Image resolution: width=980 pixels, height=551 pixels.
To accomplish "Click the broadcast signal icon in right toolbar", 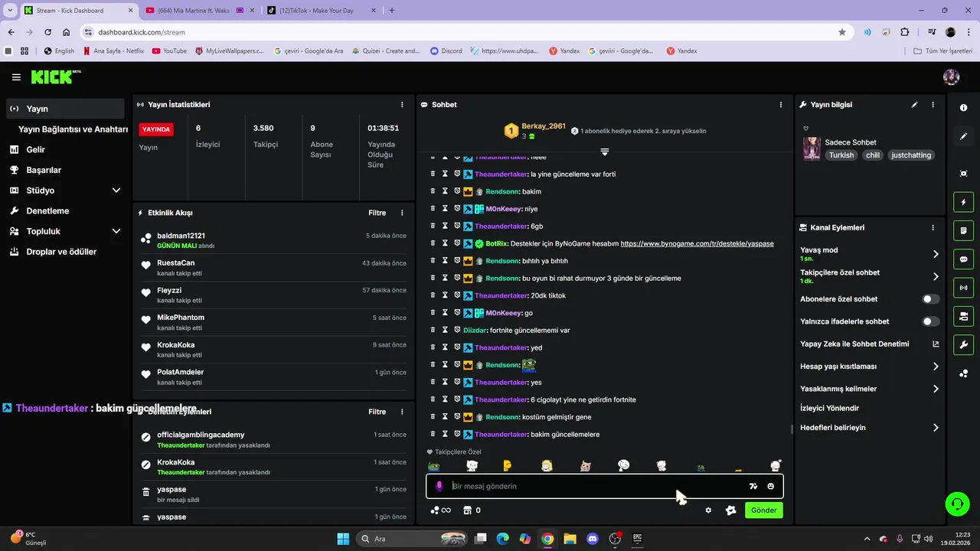I will (x=963, y=288).
